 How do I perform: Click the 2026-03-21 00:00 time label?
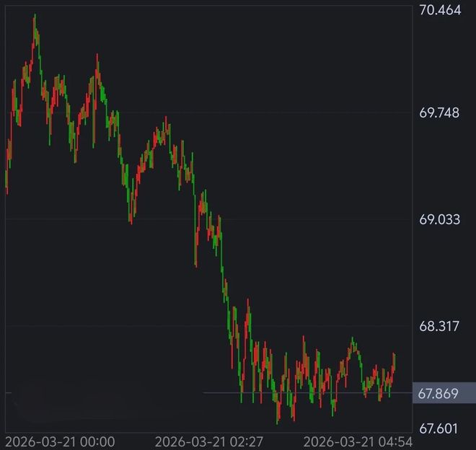[60, 441]
